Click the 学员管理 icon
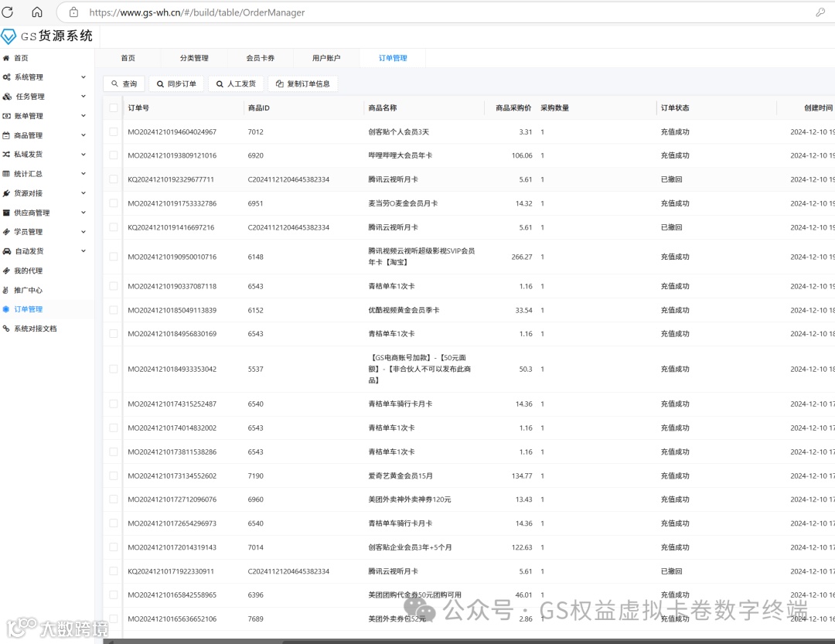The width and height of the screenshot is (835, 644). (x=6, y=232)
